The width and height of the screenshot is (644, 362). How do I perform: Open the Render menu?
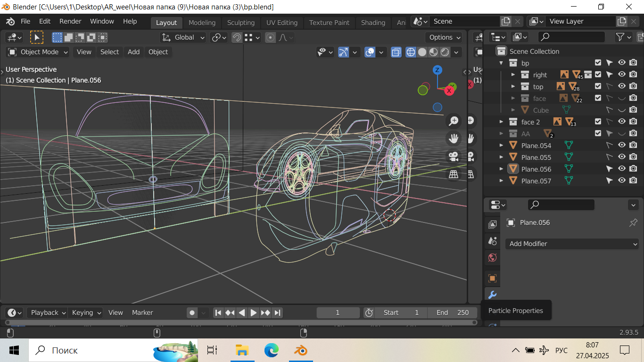pyautogui.click(x=70, y=21)
